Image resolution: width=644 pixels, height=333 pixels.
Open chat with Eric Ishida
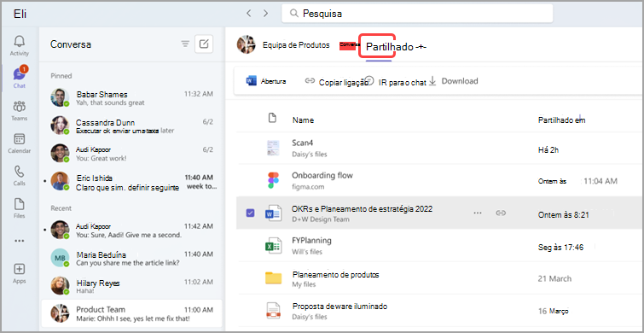click(132, 181)
